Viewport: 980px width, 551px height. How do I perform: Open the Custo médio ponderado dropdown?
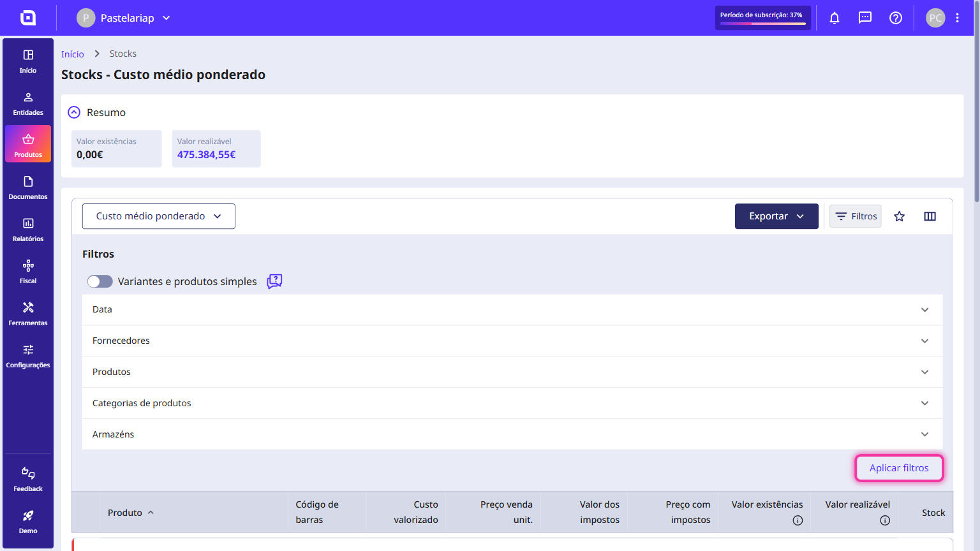[x=159, y=216]
